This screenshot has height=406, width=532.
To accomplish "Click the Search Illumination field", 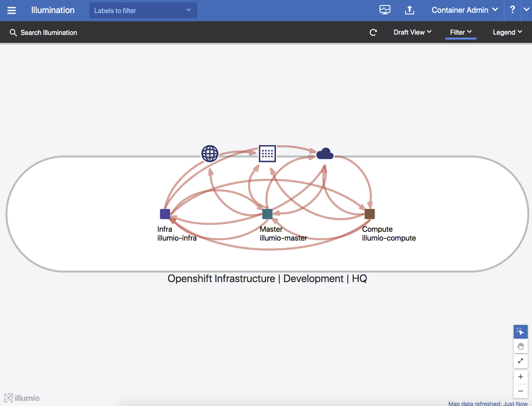I will [x=49, y=33].
